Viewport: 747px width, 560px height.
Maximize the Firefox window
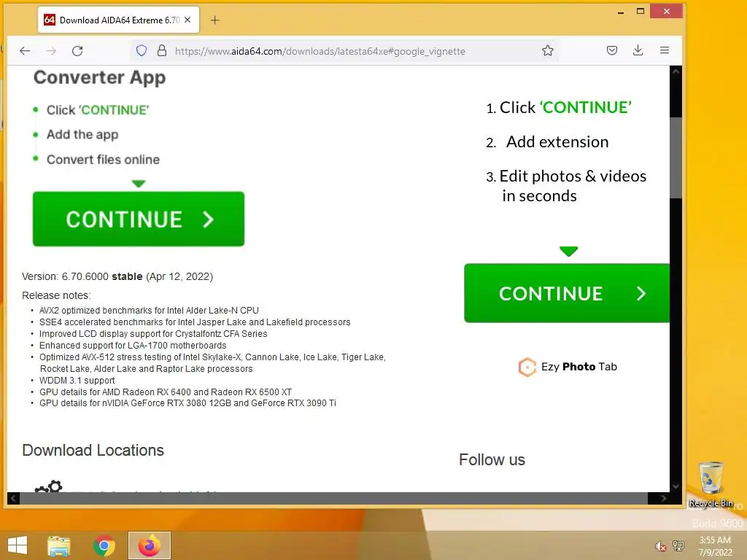tap(640, 11)
